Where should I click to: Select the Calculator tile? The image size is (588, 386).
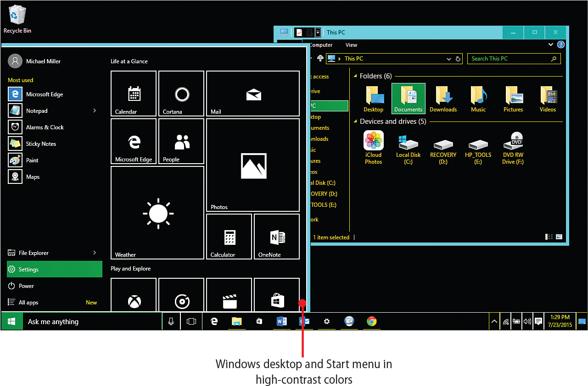pyautogui.click(x=229, y=236)
